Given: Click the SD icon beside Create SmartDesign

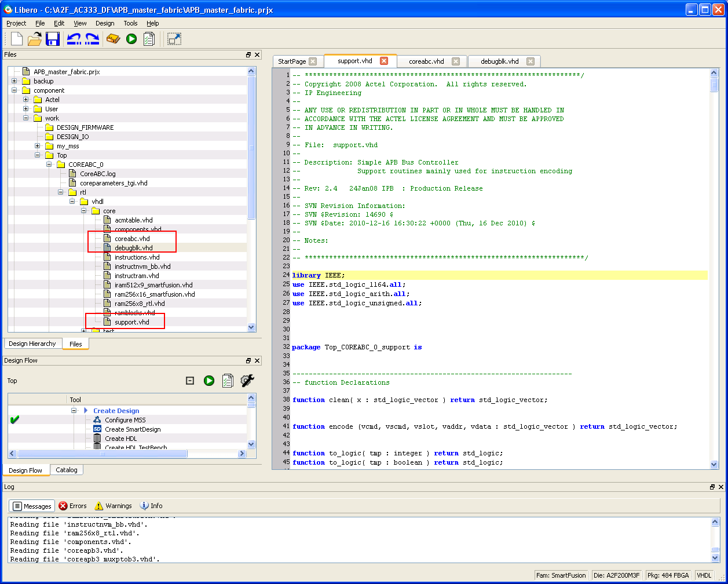Looking at the screenshot, I should click(x=97, y=429).
